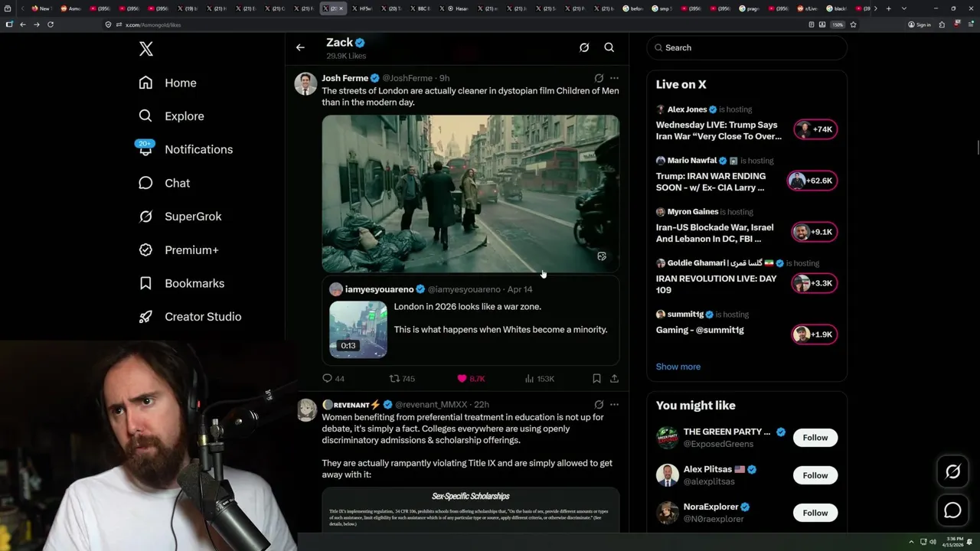View analytics showing 153K views
This screenshot has height=551, width=980.
pos(540,378)
